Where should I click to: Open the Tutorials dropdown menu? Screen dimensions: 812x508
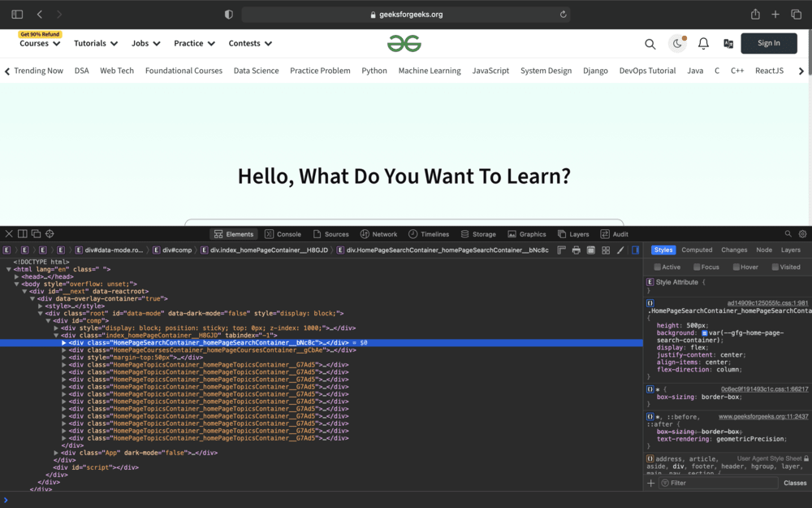pyautogui.click(x=96, y=44)
